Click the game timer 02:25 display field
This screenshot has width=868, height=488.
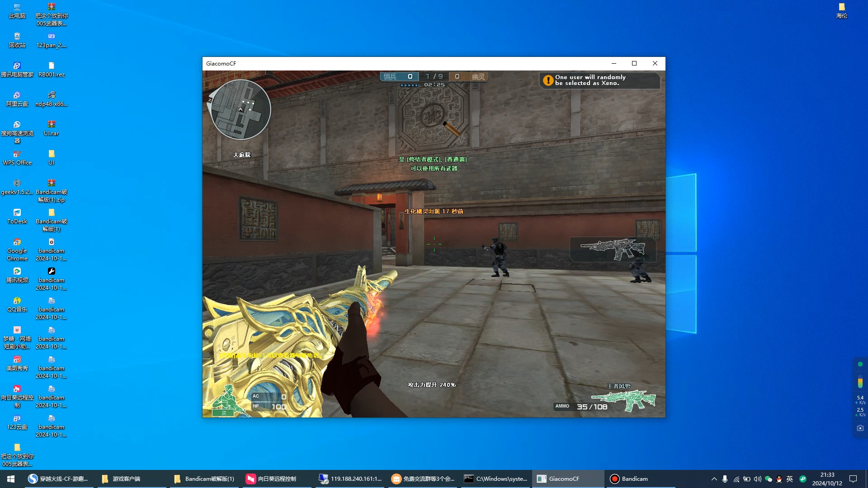tap(434, 84)
